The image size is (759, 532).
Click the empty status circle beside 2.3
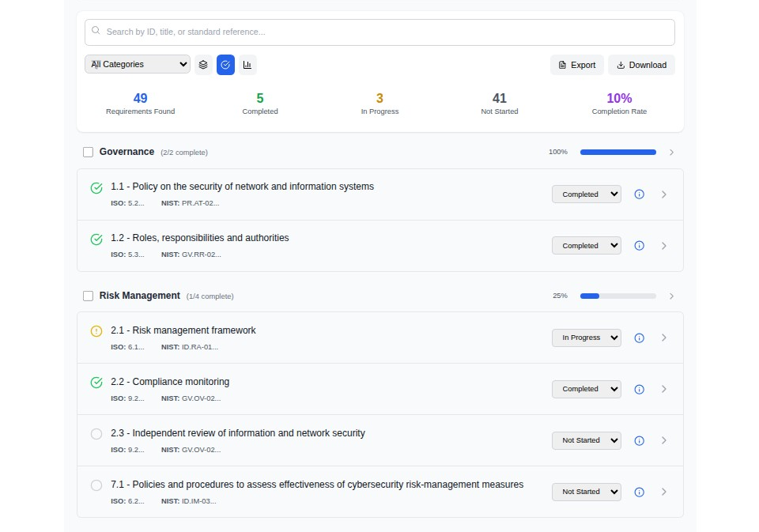(96, 434)
